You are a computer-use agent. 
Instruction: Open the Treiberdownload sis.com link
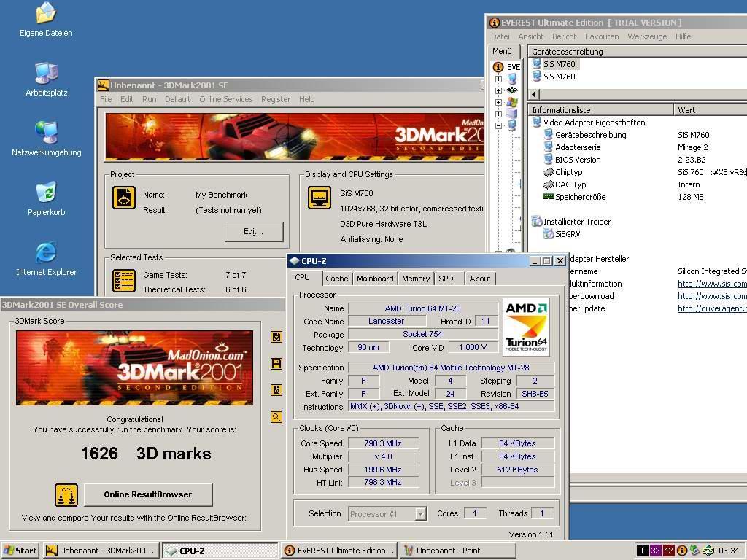[x=712, y=296]
